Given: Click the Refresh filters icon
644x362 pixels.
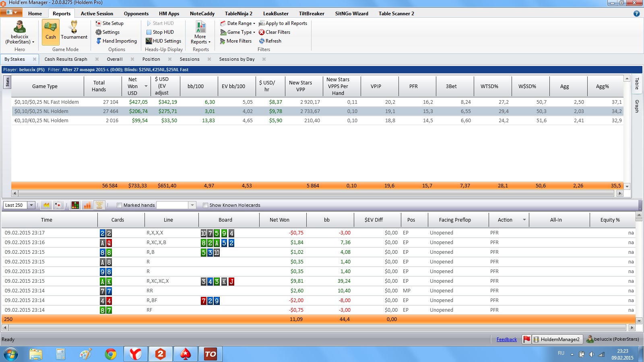Looking at the screenshot, I should (262, 41).
